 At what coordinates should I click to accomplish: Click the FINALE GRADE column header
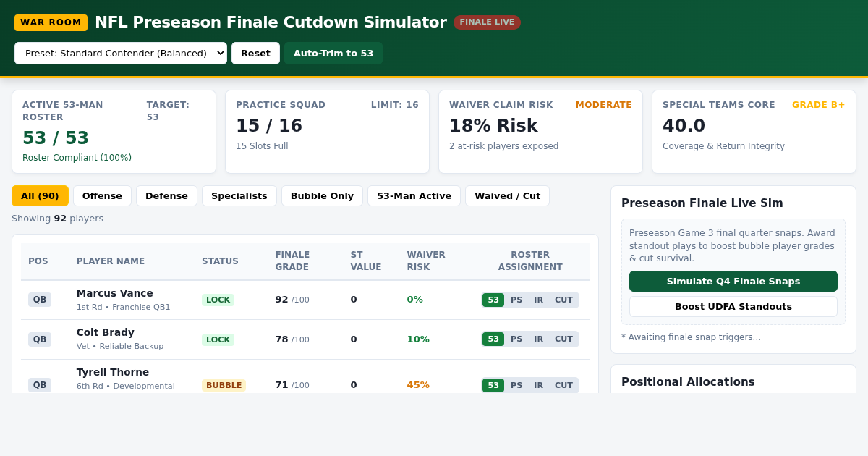[x=292, y=261]
